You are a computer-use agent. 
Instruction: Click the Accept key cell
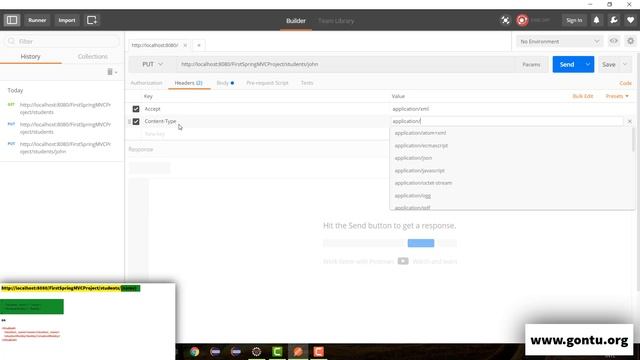[x=265, y=109]
